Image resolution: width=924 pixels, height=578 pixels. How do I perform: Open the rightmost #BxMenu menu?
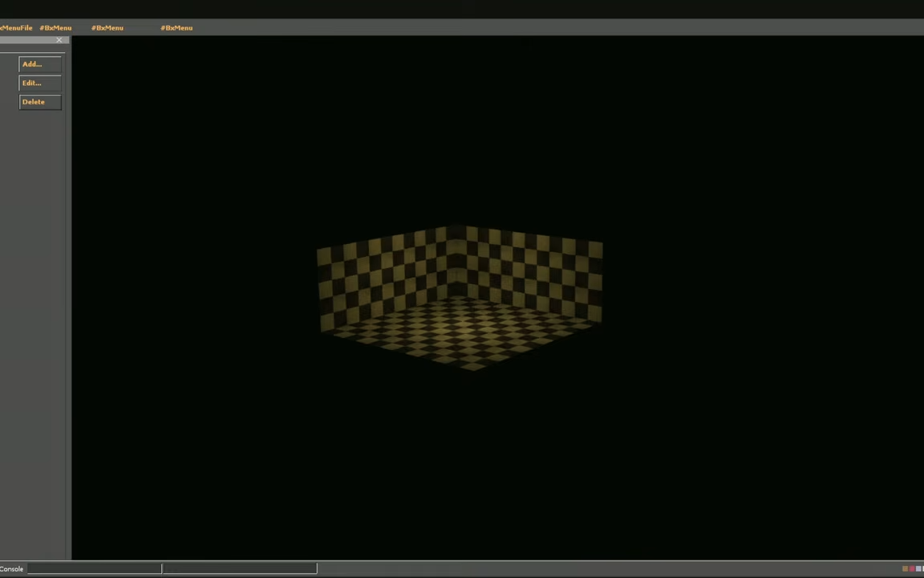[x=176, y=28]
